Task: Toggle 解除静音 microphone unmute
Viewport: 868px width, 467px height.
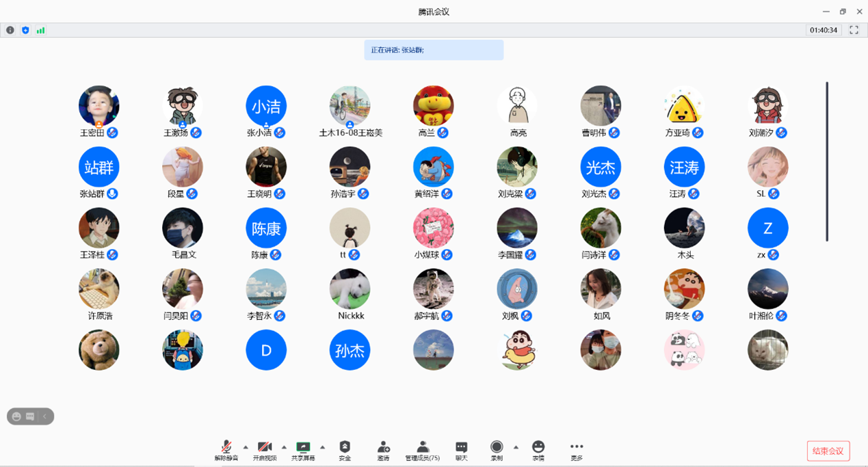Action: click(226, 447)
